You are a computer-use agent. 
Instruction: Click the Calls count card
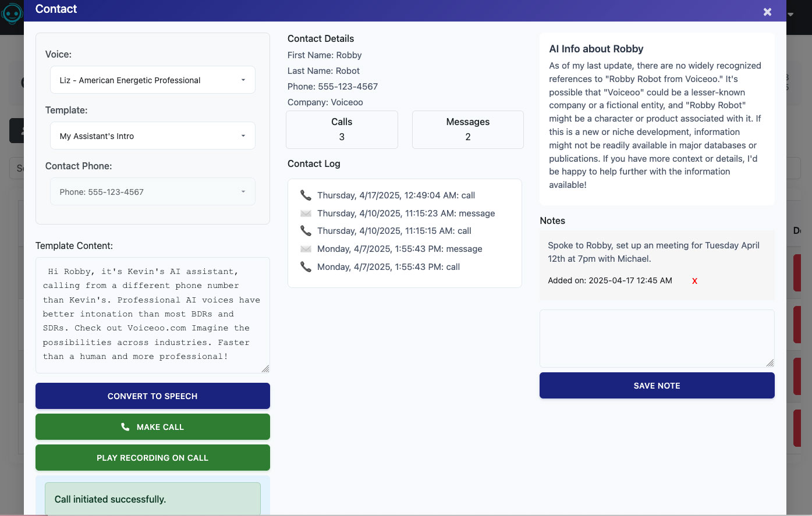click(342, 130)
